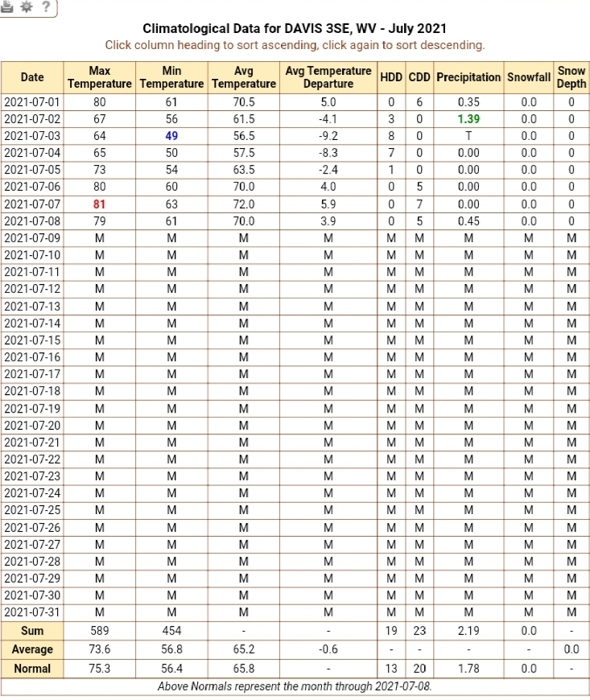This screenshot has height=700, width=590.
Task: Sort by Min Temperature heading
Action: pyautogui.click(x=171, y=77)
